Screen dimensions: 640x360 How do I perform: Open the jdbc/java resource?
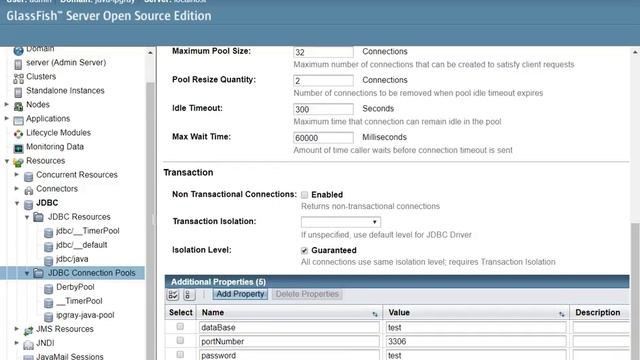click(72, 259)
